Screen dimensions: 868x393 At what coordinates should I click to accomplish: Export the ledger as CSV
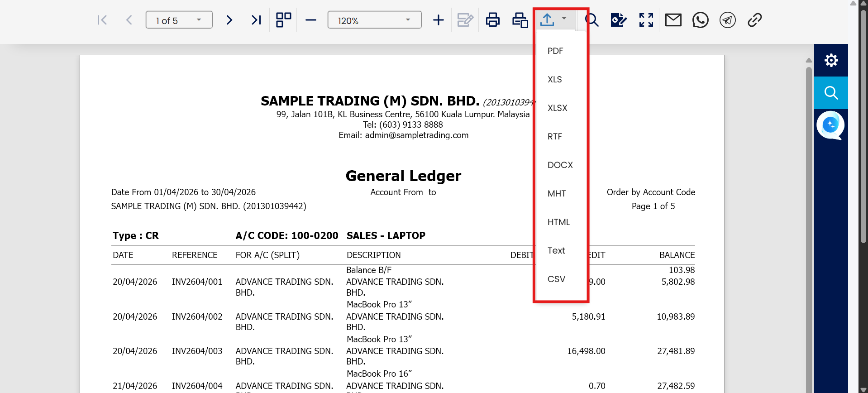[x=561, y=279]
